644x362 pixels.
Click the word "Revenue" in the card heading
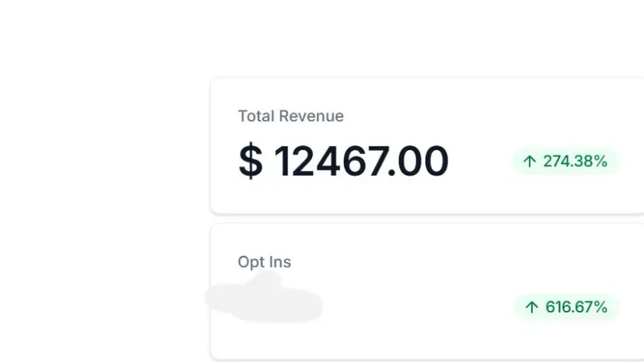point(311,116)
